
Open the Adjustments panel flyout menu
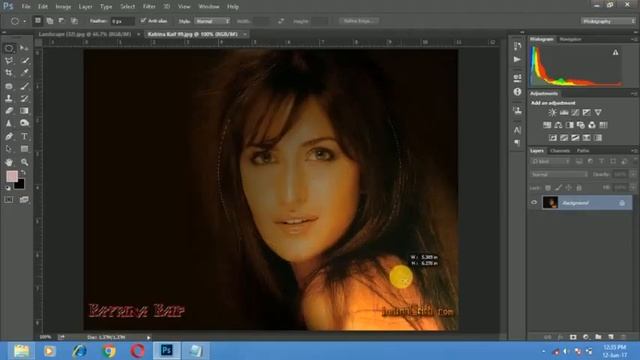tap(634, 93)
